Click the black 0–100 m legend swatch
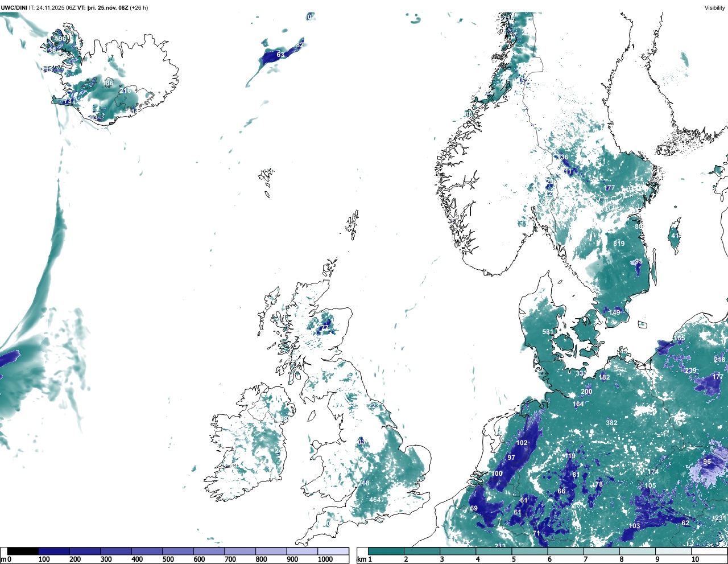The image size is (728, 564). pyautogui.click(x=23, y=551)
